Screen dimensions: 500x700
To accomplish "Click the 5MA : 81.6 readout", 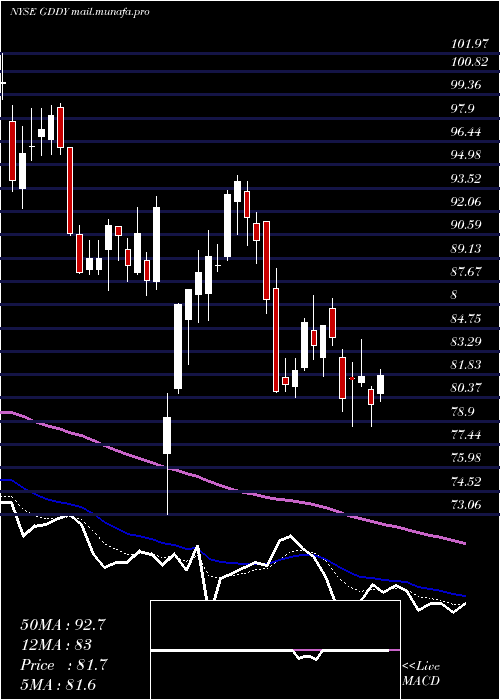I will click(x=58, y=685).
